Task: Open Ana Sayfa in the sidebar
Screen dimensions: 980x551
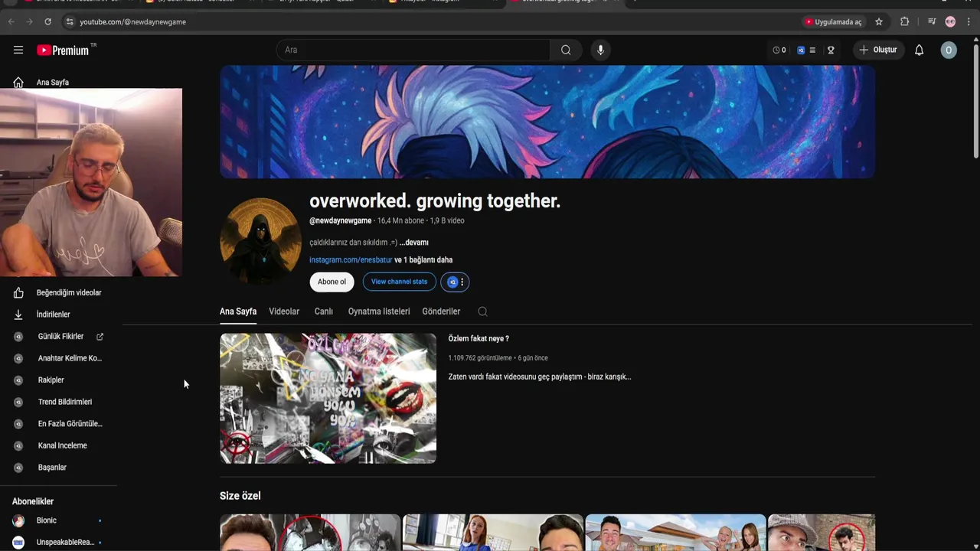Action: pyautogui.click(x=52, y=82)
